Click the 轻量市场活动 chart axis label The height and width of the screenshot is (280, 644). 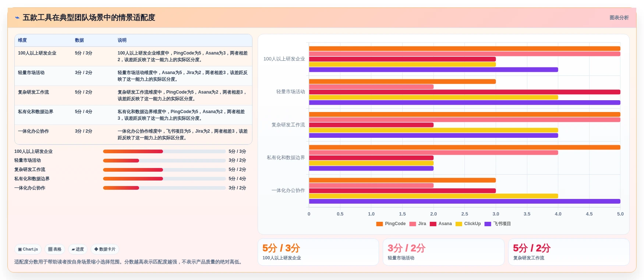pos(291,92)
